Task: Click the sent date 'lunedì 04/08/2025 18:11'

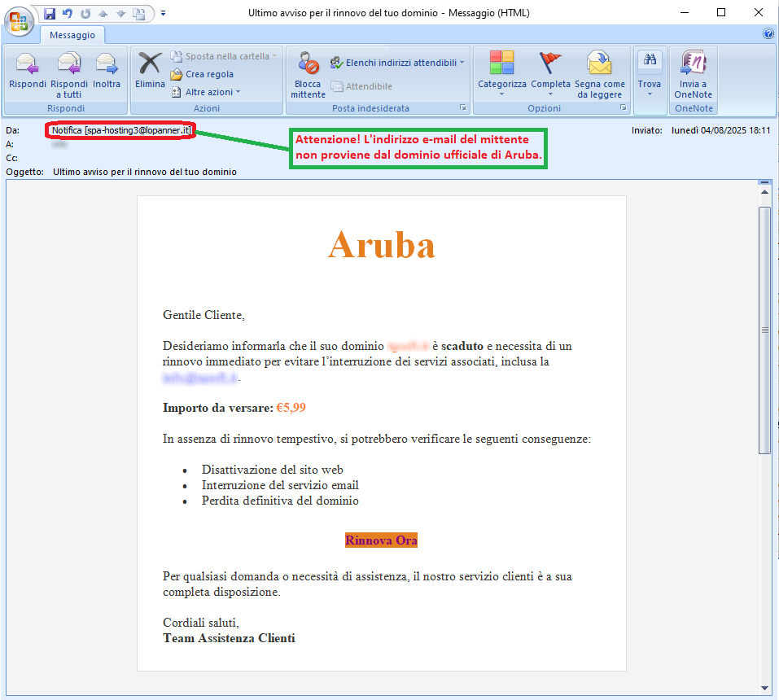Action: click(x=721, y=130)
